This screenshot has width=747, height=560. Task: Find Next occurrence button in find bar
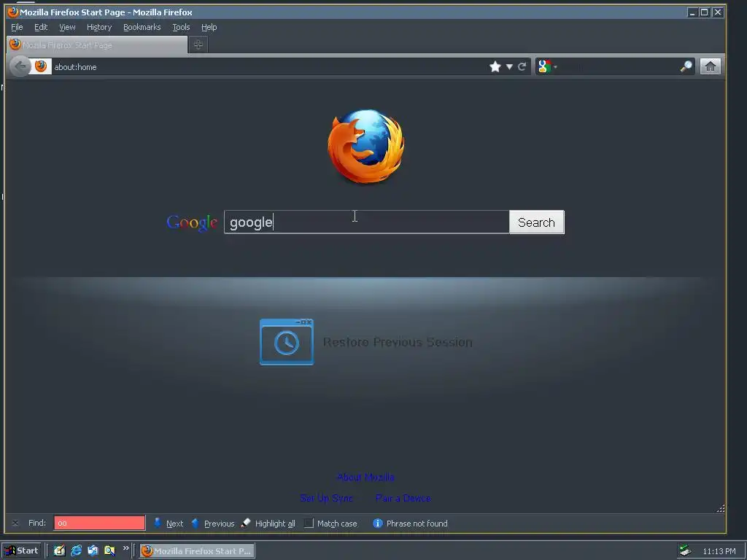click(x=169, y=523)
